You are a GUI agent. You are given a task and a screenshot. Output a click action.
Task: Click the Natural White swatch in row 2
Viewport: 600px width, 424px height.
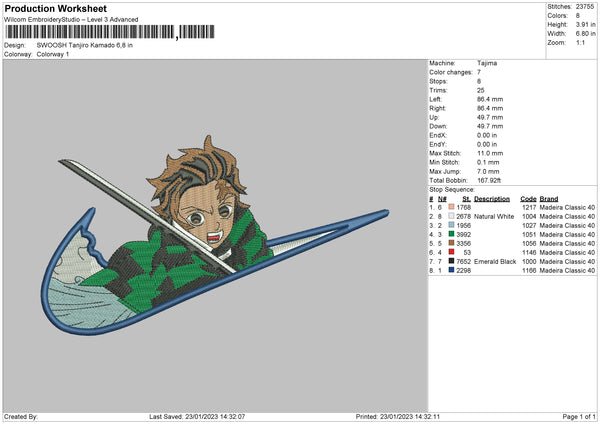451,216
